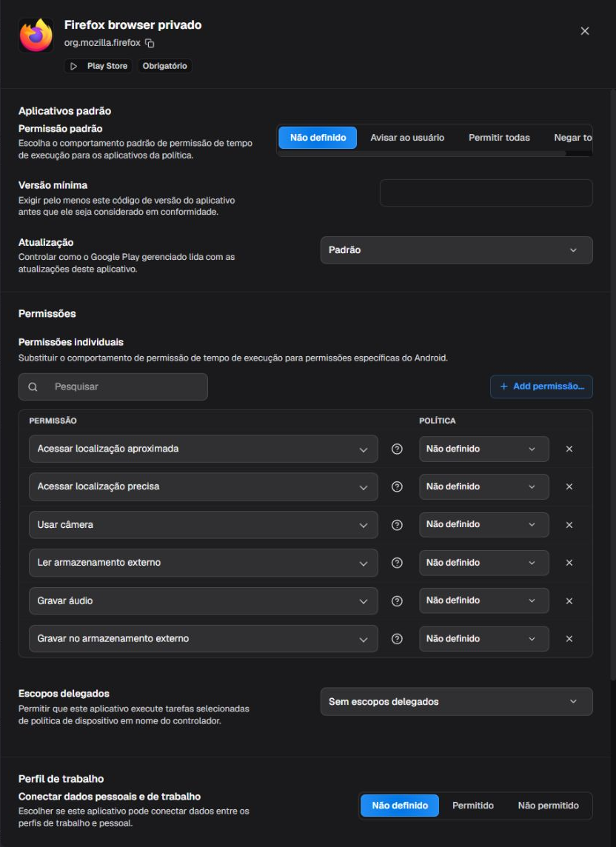Select Avisar ao usuário permission option
Image resolution: width=616 pixels, height=847 pixels.
coord(407,138)
